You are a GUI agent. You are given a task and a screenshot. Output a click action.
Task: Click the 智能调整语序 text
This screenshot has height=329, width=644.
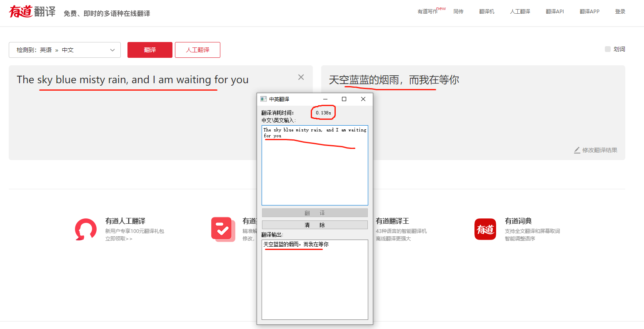click(520, 239)
